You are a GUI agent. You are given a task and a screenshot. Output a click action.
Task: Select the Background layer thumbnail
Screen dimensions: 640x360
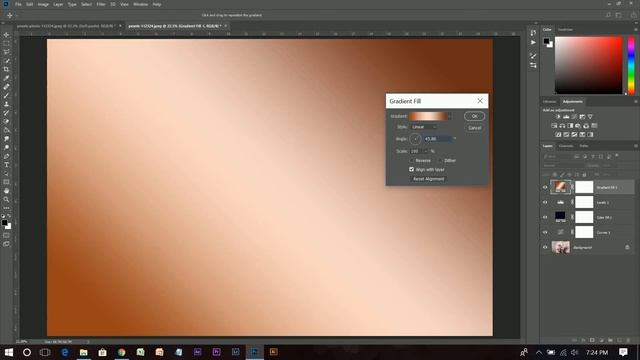point(560,247)
